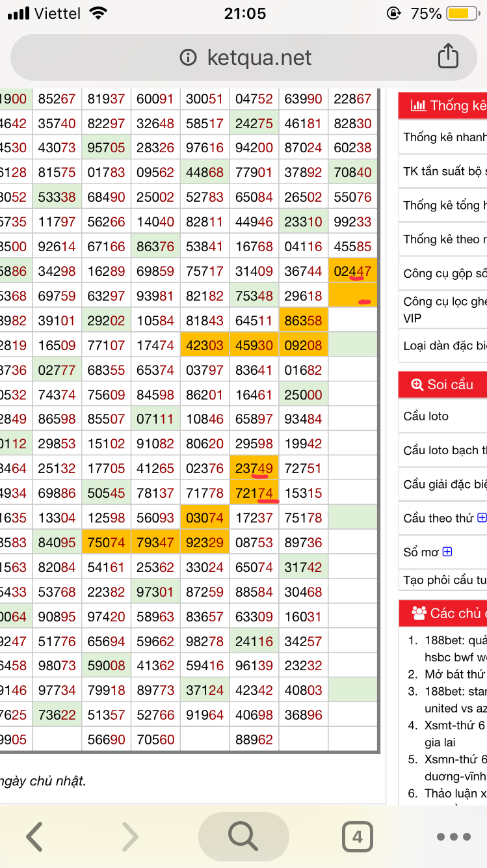
Task: Click the users icon beside Các chủ
Action: (419, 613)
